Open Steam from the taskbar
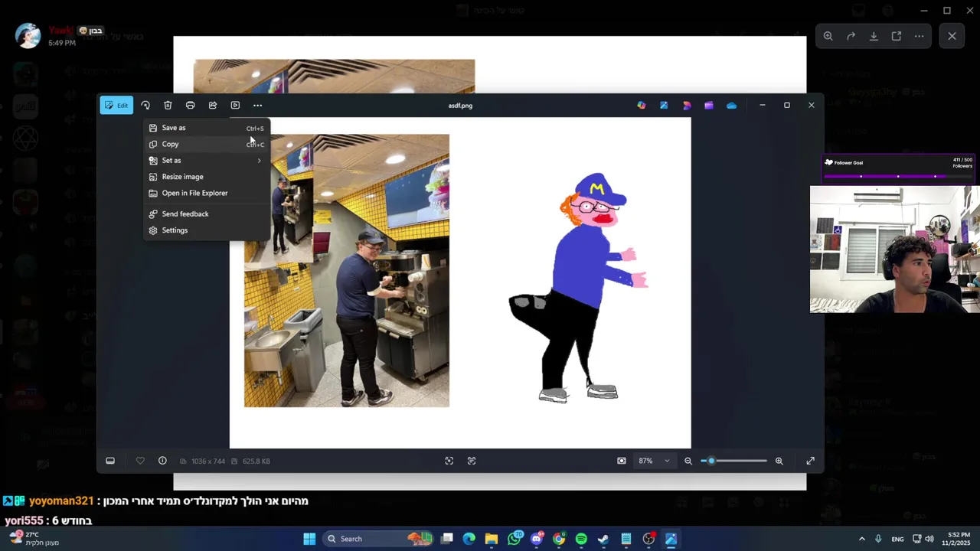 603,539
